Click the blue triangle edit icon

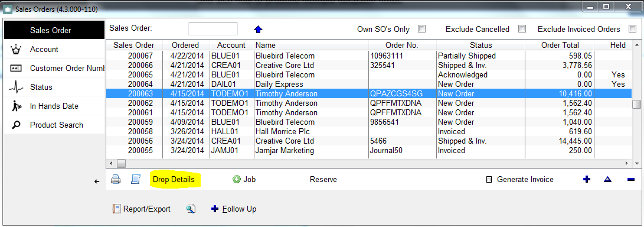(608, 180)
